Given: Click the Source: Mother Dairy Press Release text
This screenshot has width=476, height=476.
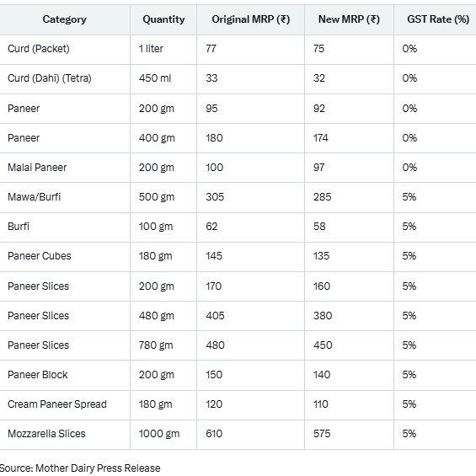Looking at the screenshot, I should (80, 468).
